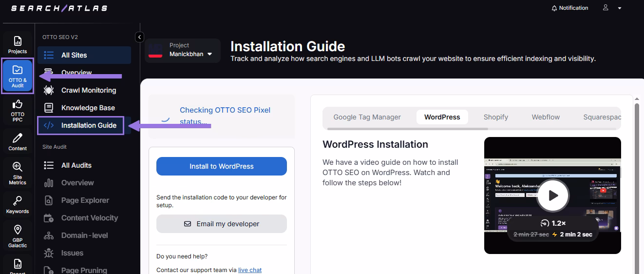Open Site Metrics in the sidebar
644x274 pixels.
tap(18, 168)
